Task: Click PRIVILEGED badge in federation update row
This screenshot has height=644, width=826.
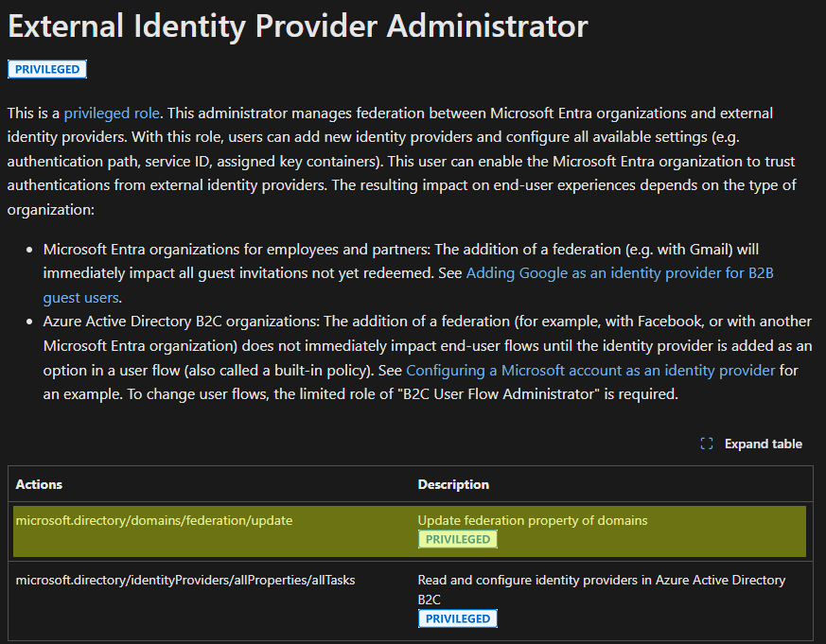Action: pyautogui.click(x=458, y=539)
